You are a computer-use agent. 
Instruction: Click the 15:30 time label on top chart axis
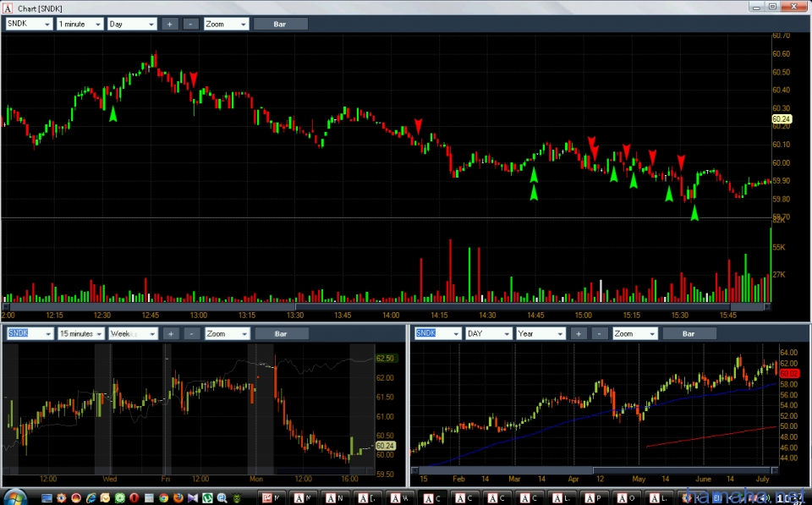[680, 315]
